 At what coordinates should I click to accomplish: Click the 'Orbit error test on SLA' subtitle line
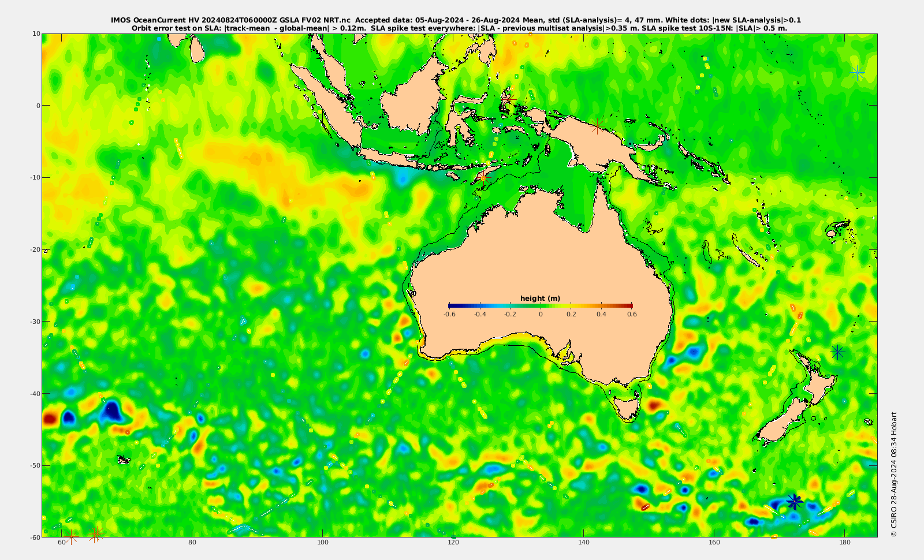click(x=459, y=28)
